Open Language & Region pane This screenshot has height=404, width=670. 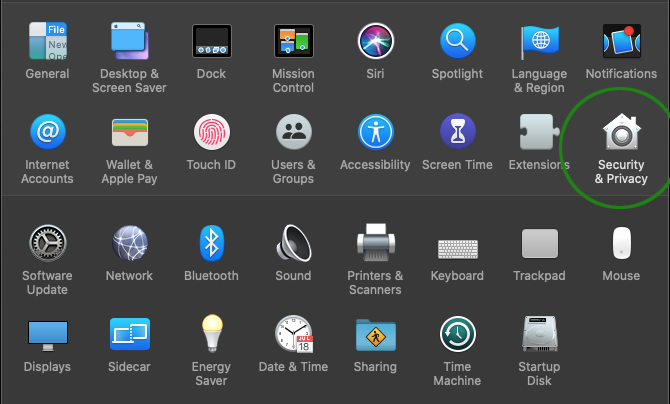click(539, 42)
